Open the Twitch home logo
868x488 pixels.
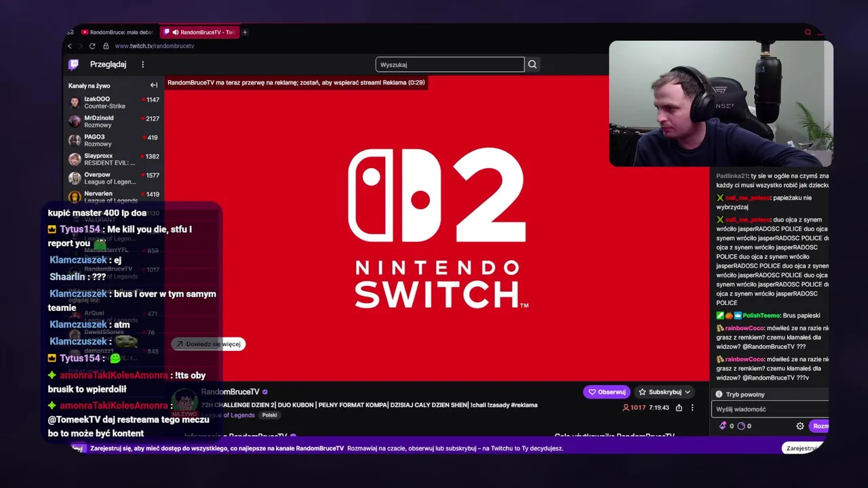tap(74, 64)
